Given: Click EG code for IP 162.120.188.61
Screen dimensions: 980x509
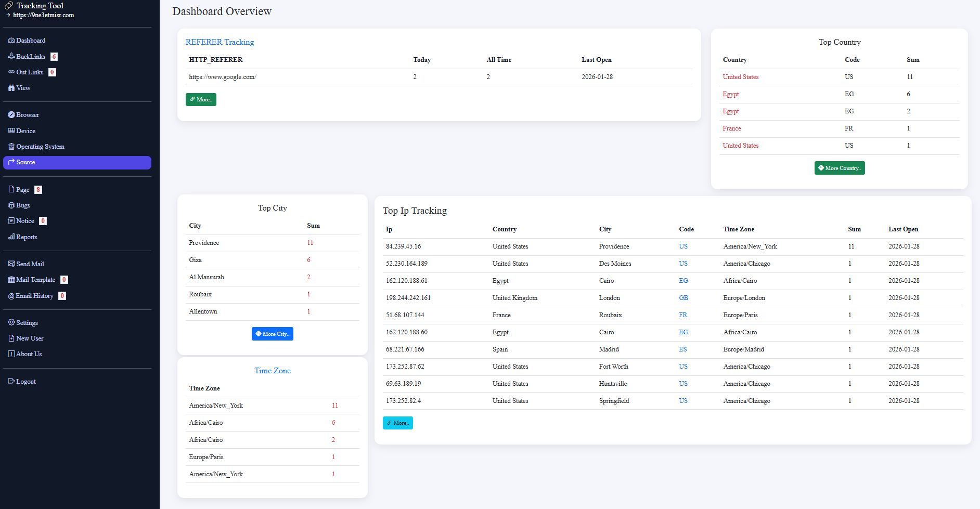Looking at the screenshot, I should [684, 281].
